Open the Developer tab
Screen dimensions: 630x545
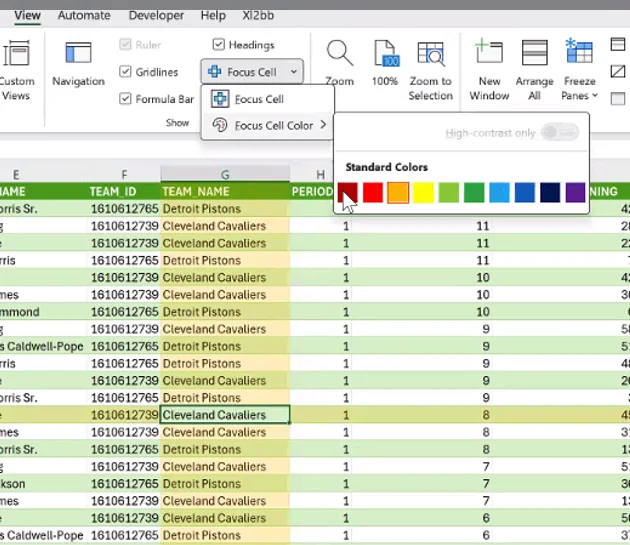tap(156, 15)
